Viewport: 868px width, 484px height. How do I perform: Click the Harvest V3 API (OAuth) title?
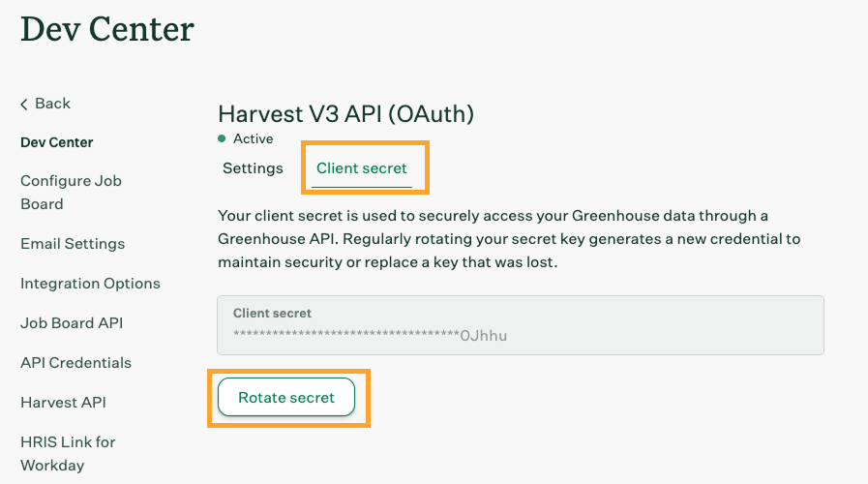click(345, 114)
